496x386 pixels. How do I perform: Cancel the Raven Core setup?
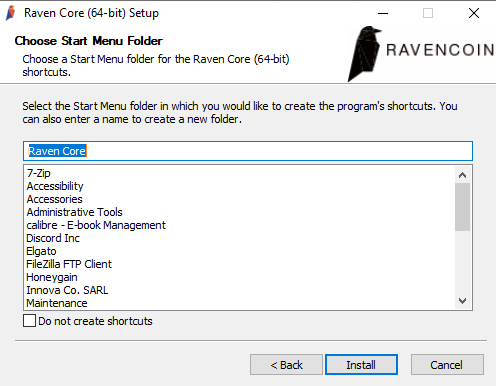point(447,365)
